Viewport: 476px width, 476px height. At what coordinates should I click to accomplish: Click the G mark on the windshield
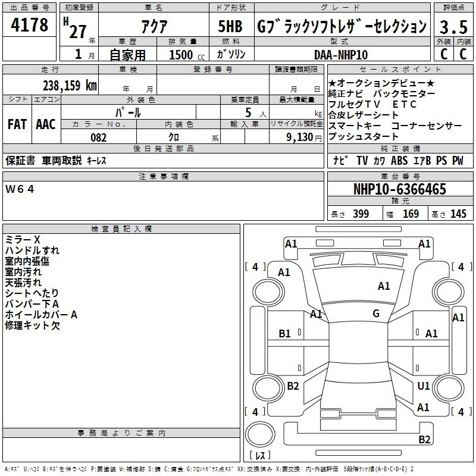[x=375, y=314]
